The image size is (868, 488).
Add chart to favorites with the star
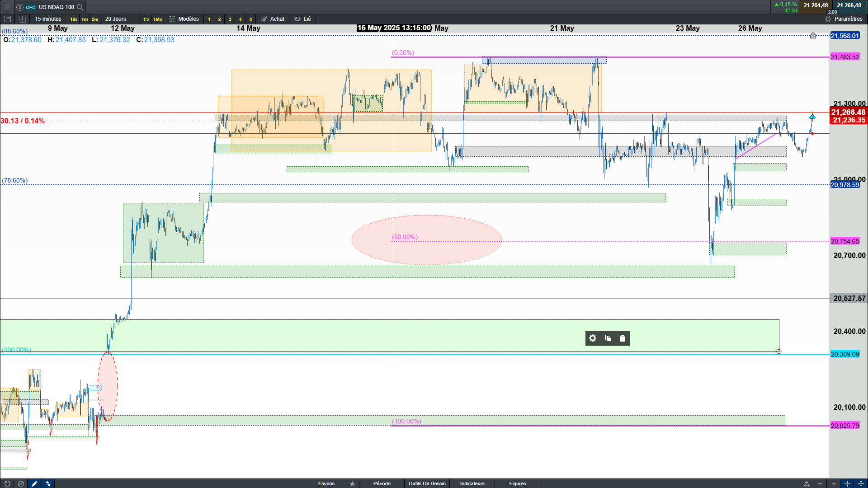pos(352,483)
